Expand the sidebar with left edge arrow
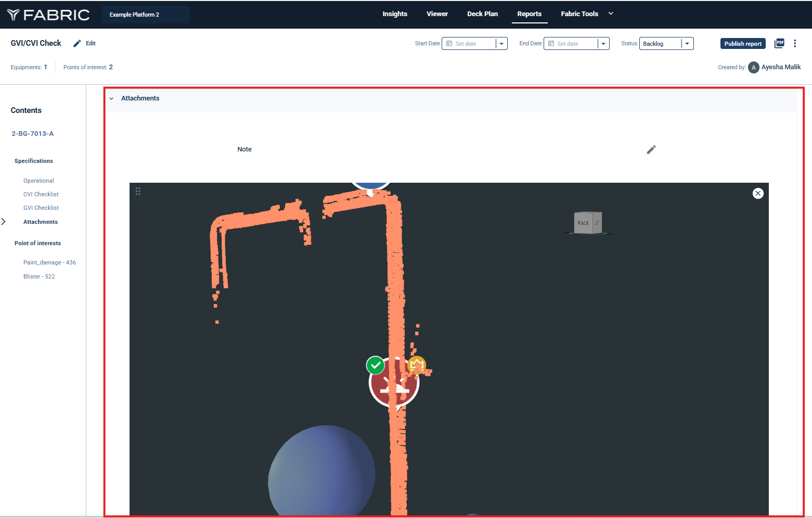Image resolution: width=812 pixels, height=518 pixels. (4, 222)
